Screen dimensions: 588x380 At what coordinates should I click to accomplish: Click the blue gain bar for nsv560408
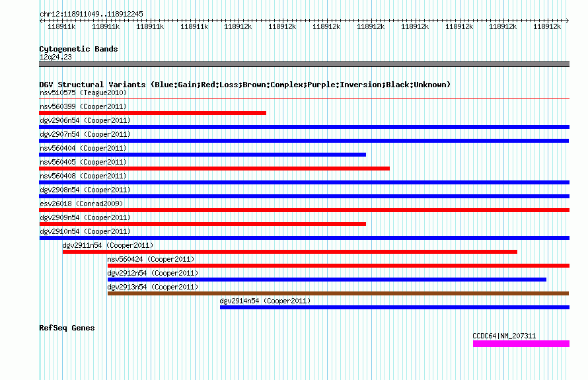tap(304, 182)
